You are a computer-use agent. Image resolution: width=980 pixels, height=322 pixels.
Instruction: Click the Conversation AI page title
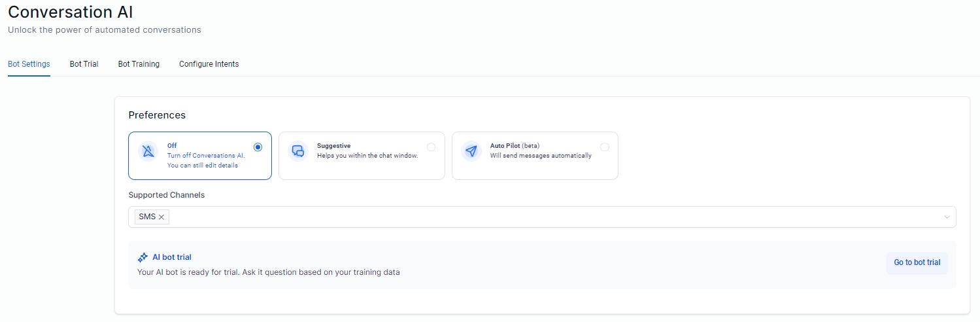[71, 12]
